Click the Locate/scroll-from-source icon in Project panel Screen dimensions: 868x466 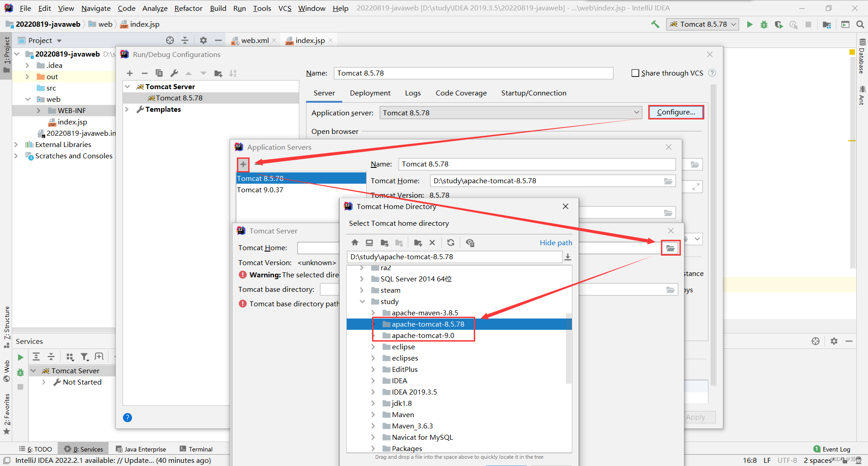pos(170,40)
